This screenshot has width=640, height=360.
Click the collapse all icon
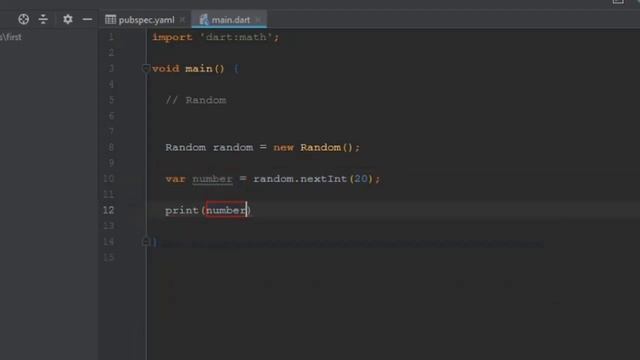click(43, 19)
